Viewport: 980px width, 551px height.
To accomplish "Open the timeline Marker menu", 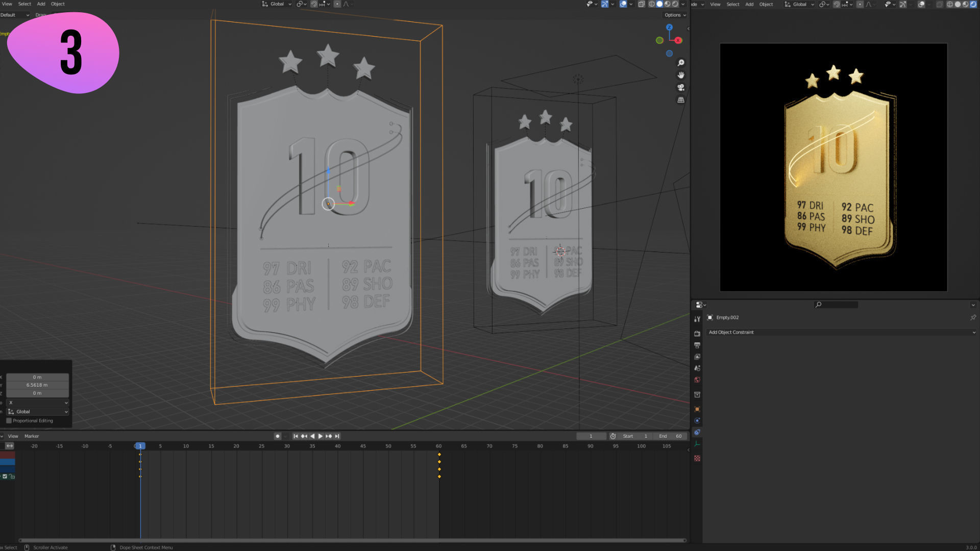I will pos(32,436).
